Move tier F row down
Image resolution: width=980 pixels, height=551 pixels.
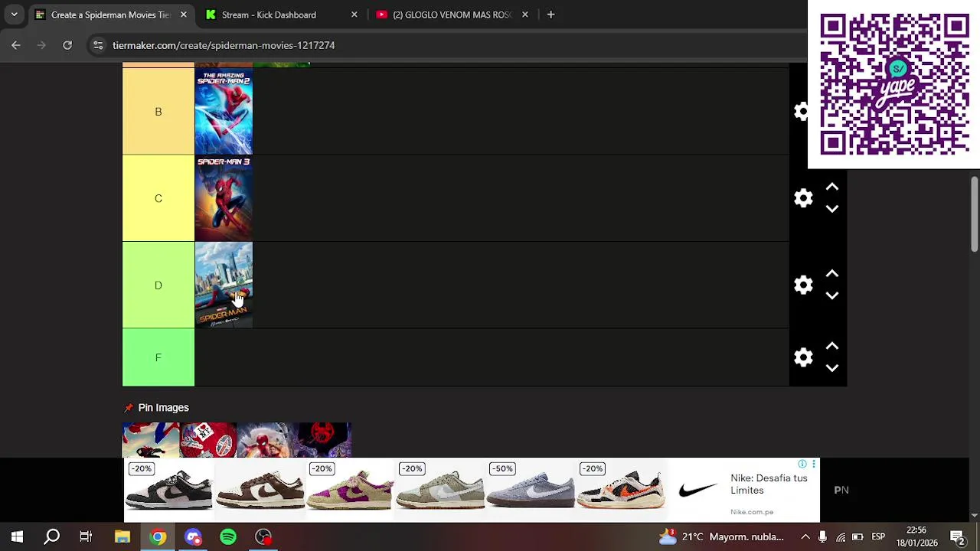coord(832,367)
